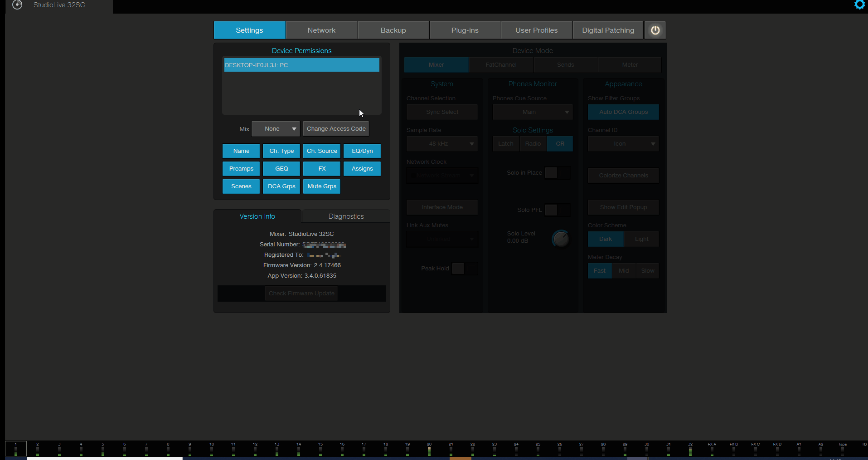Select channel 1 meter in bottom strip
Screen dimensions: 868x460
click(x=16, y=449)
